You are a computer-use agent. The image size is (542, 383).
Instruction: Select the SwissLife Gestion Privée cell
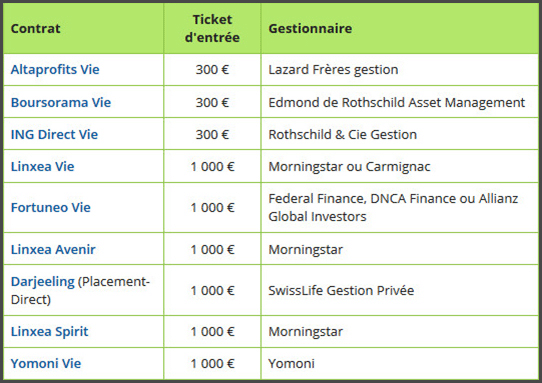click(400, 290)
